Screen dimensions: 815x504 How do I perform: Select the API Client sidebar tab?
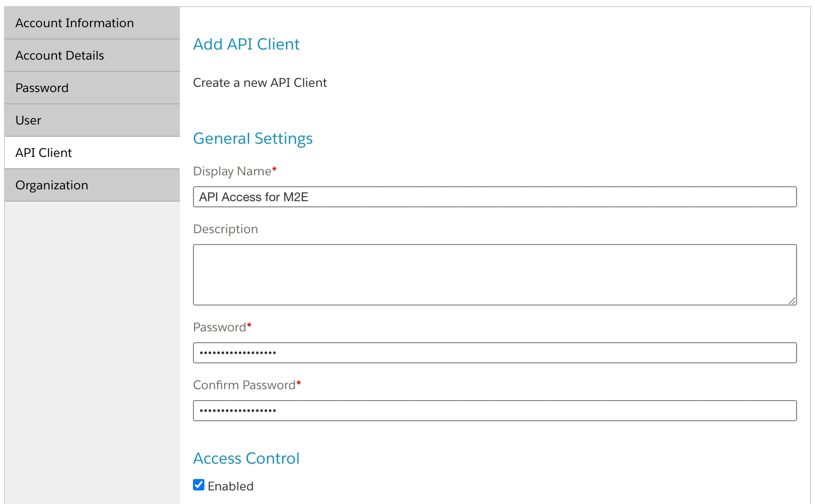pyautogui.click(x=44, y=153)
